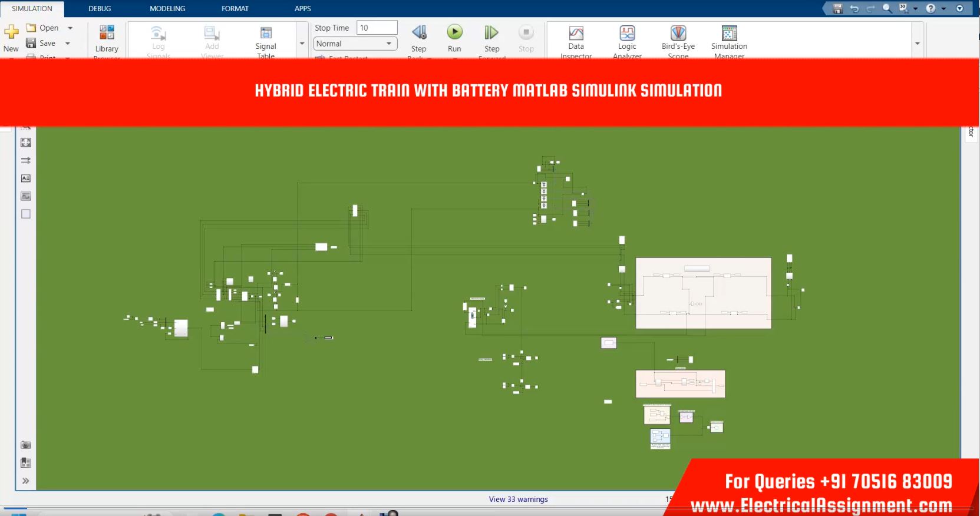Switch to the DEBUG tab

pos(100,9)
